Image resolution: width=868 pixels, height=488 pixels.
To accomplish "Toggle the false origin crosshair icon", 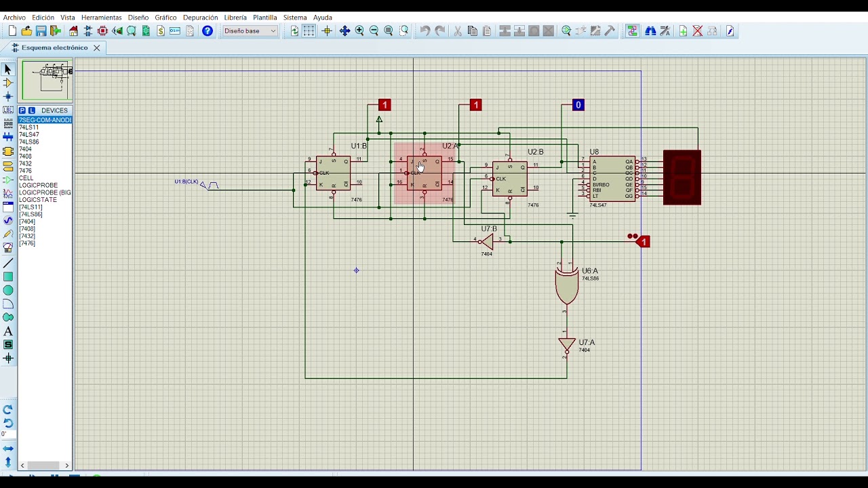I will [x=327, y=30].
